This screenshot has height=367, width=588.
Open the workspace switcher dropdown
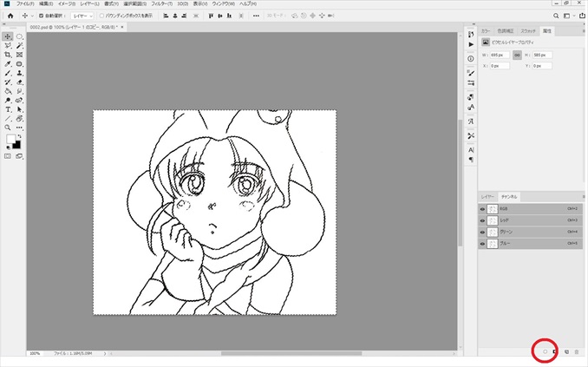pos(569,16)
